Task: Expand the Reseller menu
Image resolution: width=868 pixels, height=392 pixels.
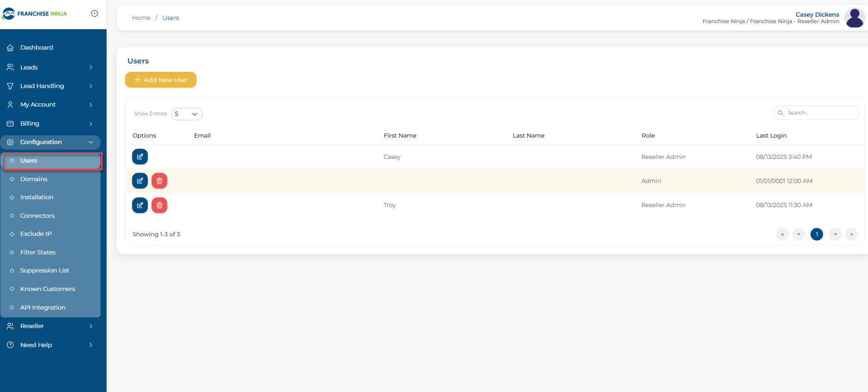Action: tap(50, 326)
